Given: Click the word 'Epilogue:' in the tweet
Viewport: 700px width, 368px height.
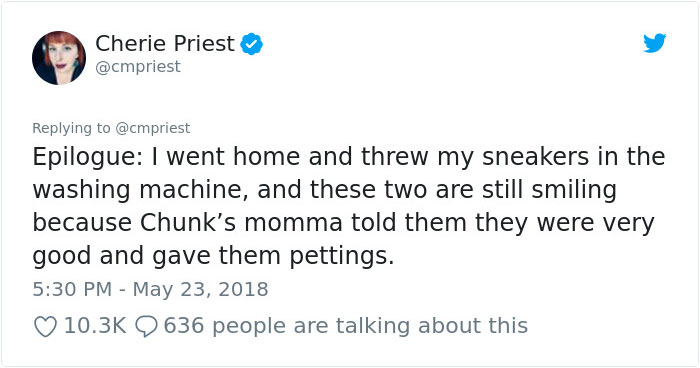Looking at the screenshot, I should [88, 157].
